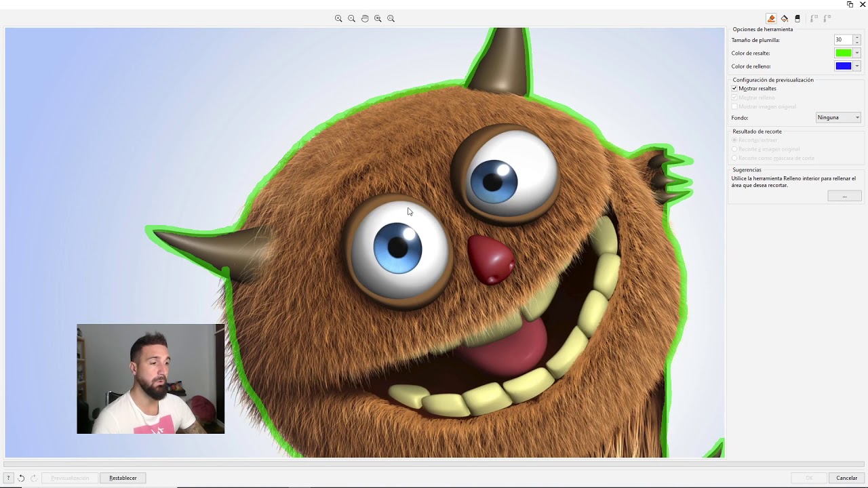The height and width of the screenshot is (488, 868).
Task: Open the Color de relleno dropdown arrow
Action: pyautogui.click(x=857, y=66)
